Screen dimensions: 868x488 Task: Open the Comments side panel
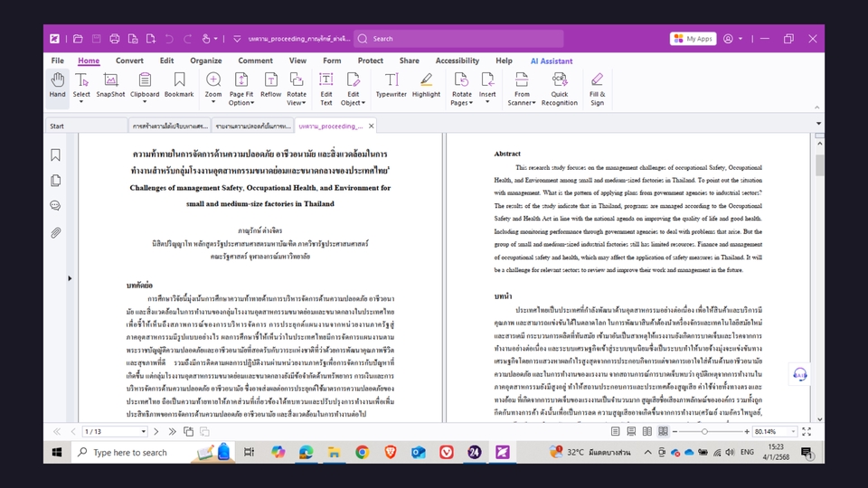coord(55,206)
